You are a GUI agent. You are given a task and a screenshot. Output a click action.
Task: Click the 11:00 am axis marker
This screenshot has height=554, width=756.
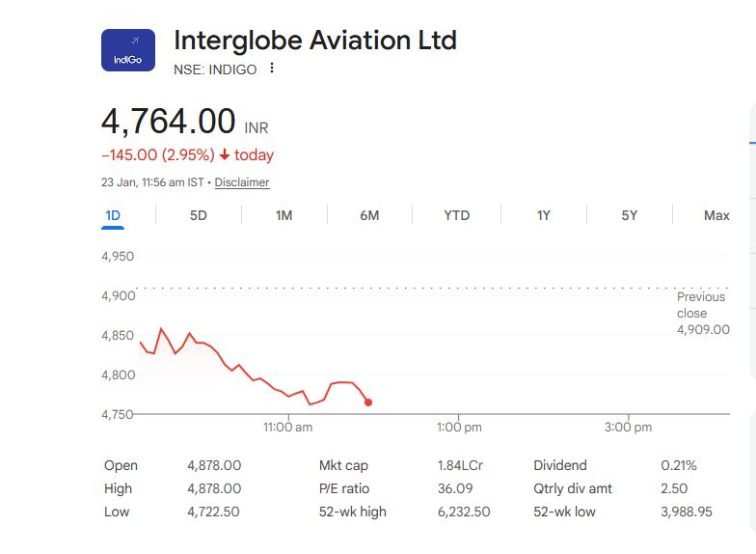pos(287,427)
